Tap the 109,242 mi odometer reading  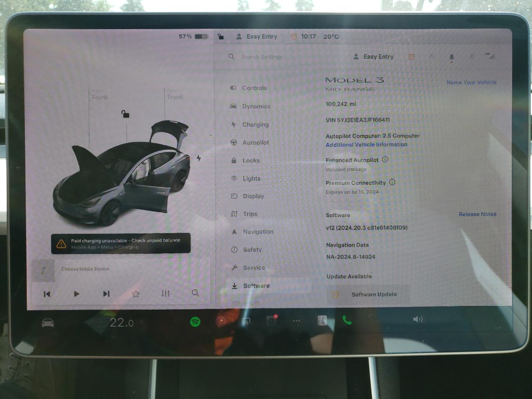(340, 104)
